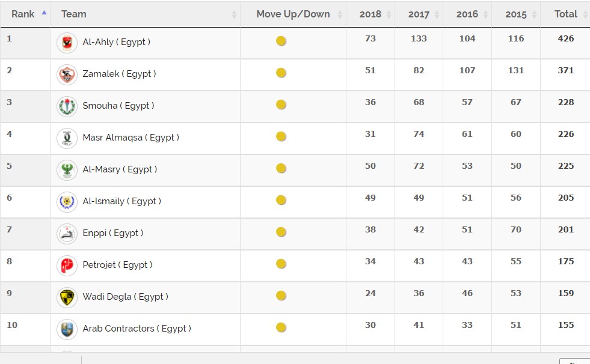Click the Enppi team logo
Viewport: 590px width, 364px height.
click(x=67, y=234)
